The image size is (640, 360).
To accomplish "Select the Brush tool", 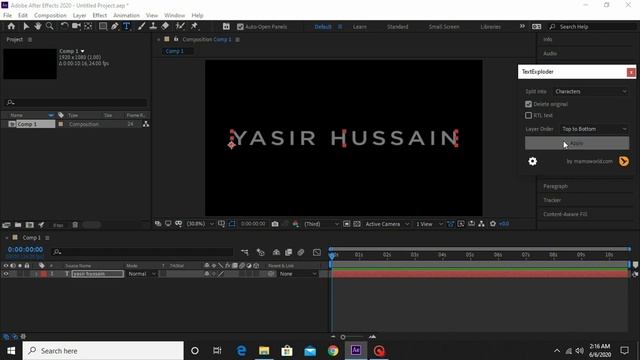I will (141, 26).
